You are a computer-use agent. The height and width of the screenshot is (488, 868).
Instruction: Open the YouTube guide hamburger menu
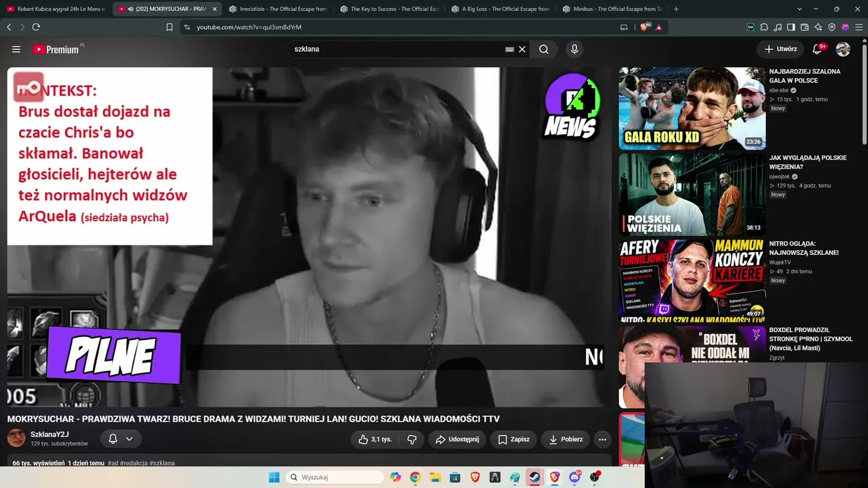[16, 49]
